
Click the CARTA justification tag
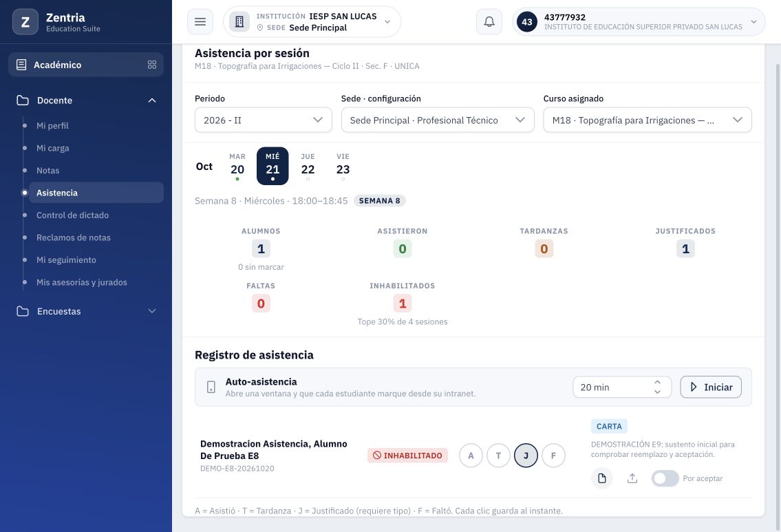click(x=609, y=427)
